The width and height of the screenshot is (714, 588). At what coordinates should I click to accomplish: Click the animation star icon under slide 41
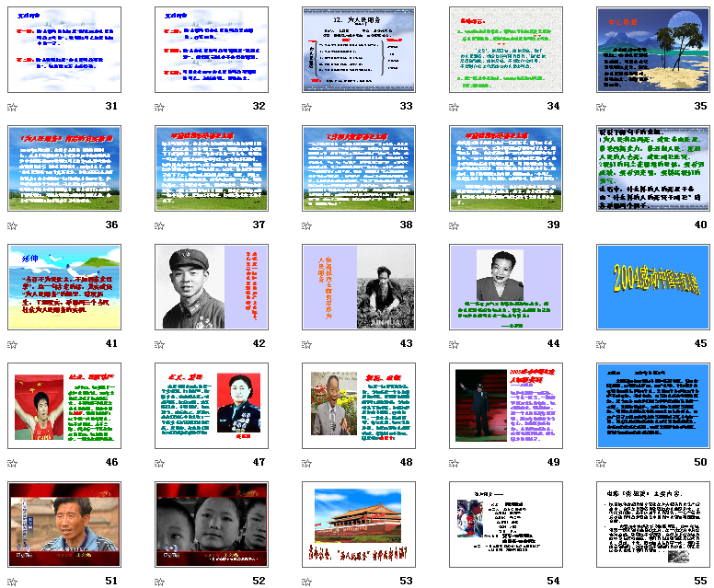pyautogui.click(x=12, y=345)
